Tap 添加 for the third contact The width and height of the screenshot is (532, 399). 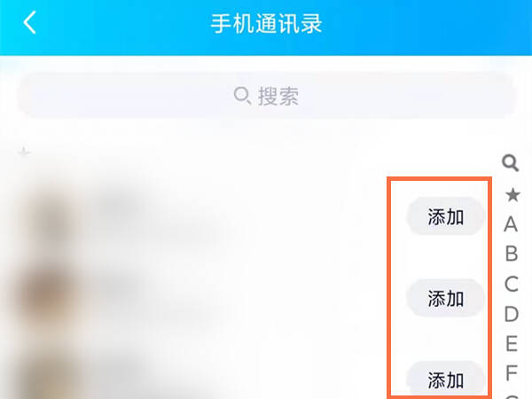[445, 379]
